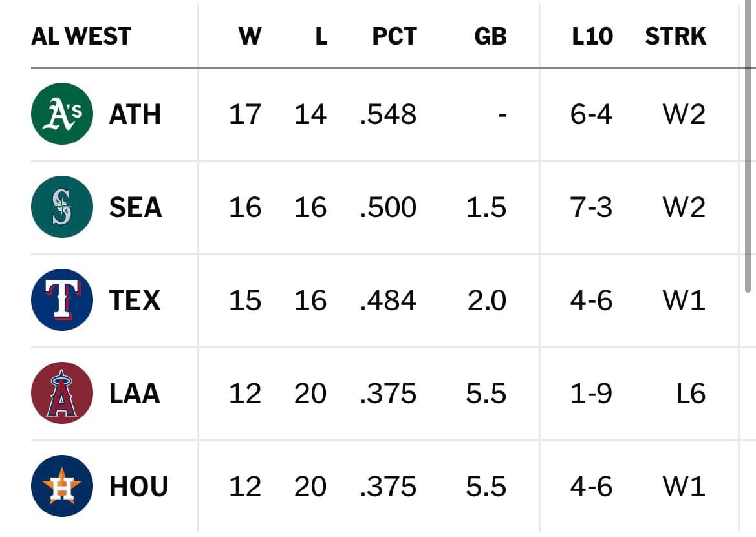Click the Seattle Mariners logo
The height and width of the screenshot is (537, 756).
click(61, 207)
